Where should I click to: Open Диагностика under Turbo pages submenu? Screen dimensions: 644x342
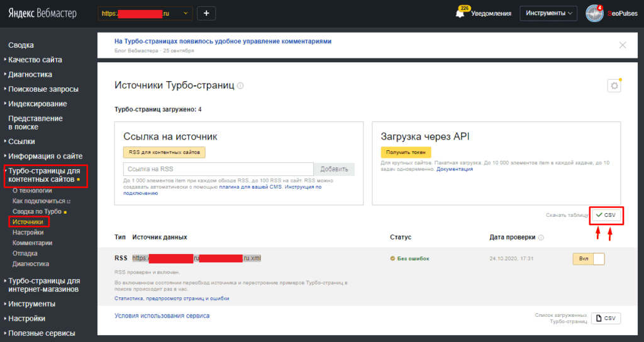coord(31,264)
